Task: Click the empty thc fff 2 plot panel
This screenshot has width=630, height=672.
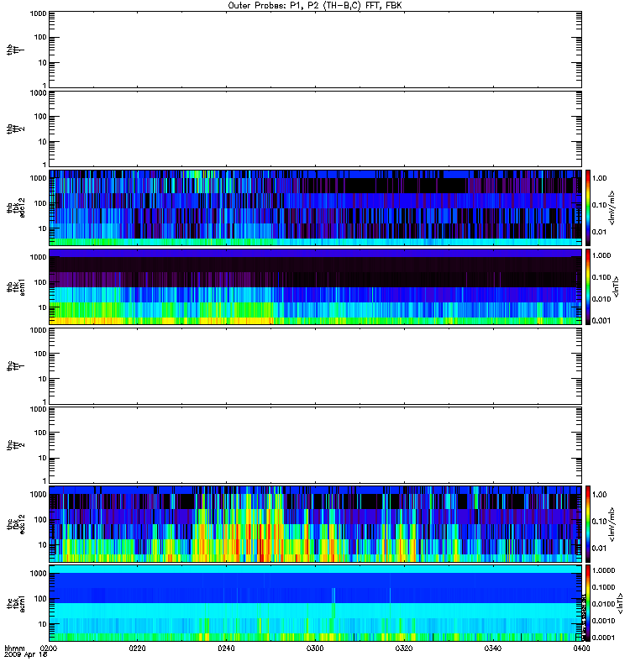Action: [x=315, y=445]
